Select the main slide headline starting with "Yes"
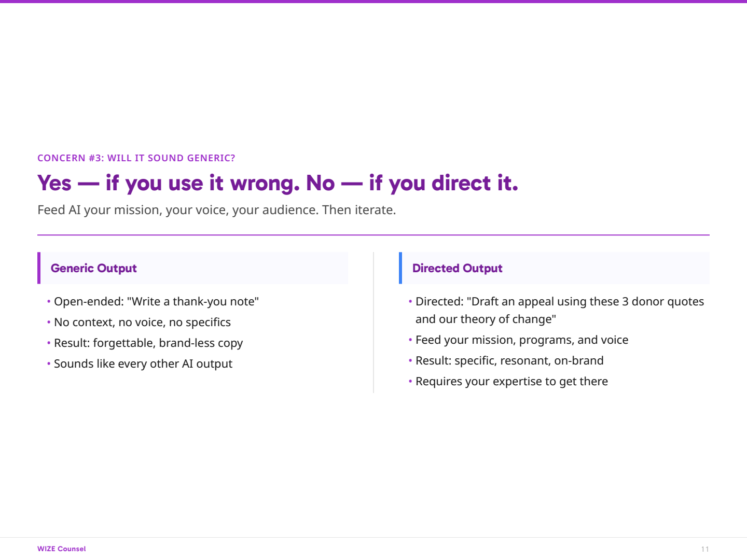This screenshot has height=560, width=747. pyautogui.click(x=278, y=184)
